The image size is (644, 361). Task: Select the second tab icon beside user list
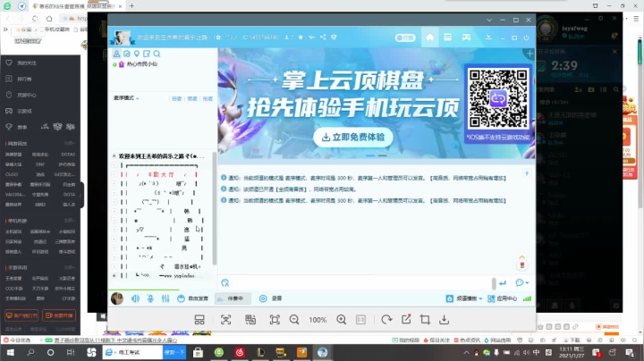click(127, 54)
